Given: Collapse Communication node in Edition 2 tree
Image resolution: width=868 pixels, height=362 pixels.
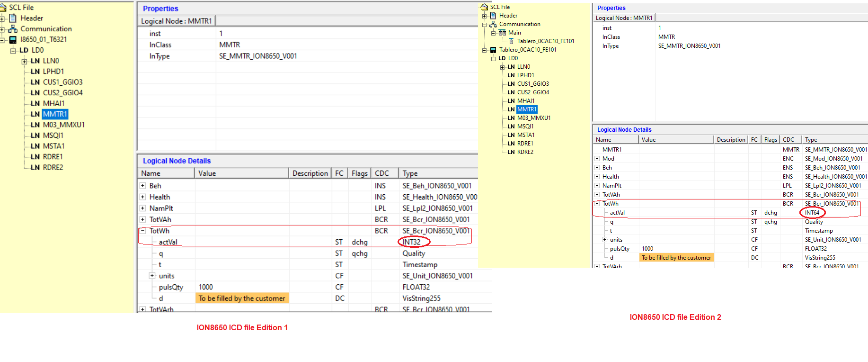Looking at the screenshot, I should (484, 25).
